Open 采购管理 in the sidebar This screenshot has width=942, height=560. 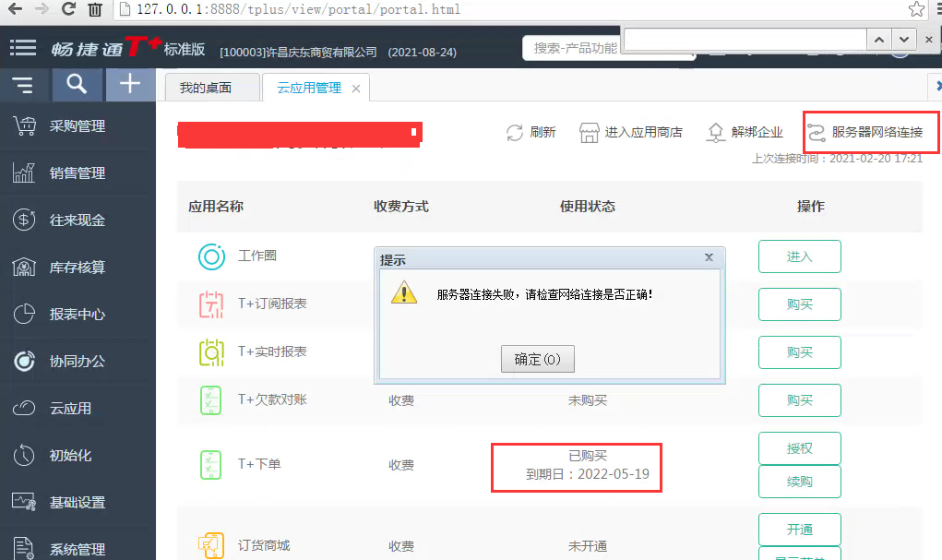click(x=78, y=126)
